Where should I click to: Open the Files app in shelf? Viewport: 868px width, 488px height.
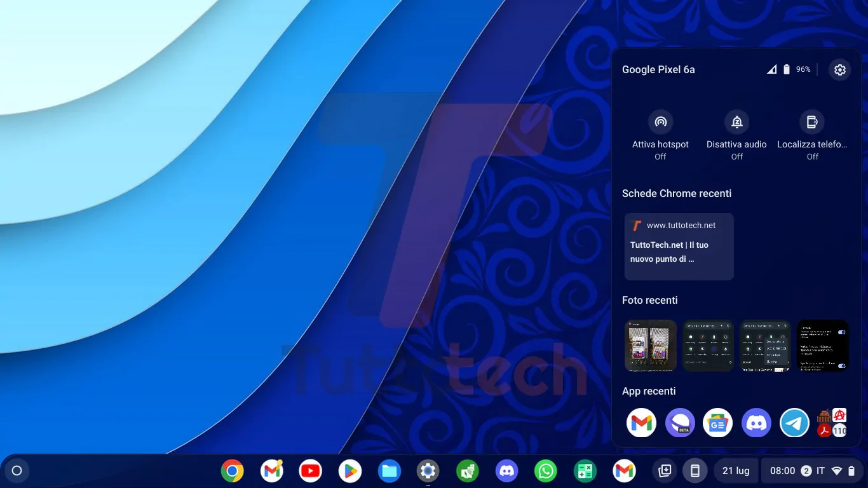(389, 471)
